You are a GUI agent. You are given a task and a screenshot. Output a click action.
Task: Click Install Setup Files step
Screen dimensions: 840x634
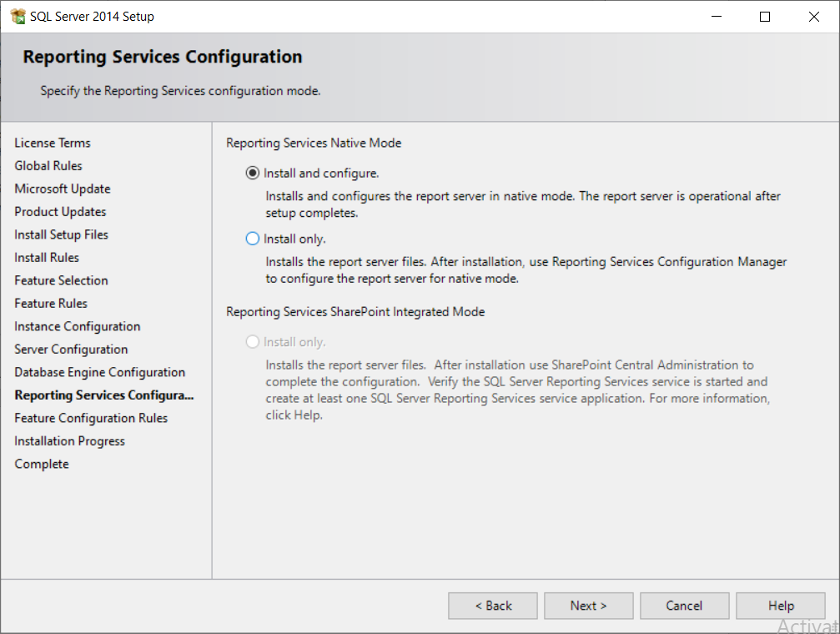click(62, 234)
